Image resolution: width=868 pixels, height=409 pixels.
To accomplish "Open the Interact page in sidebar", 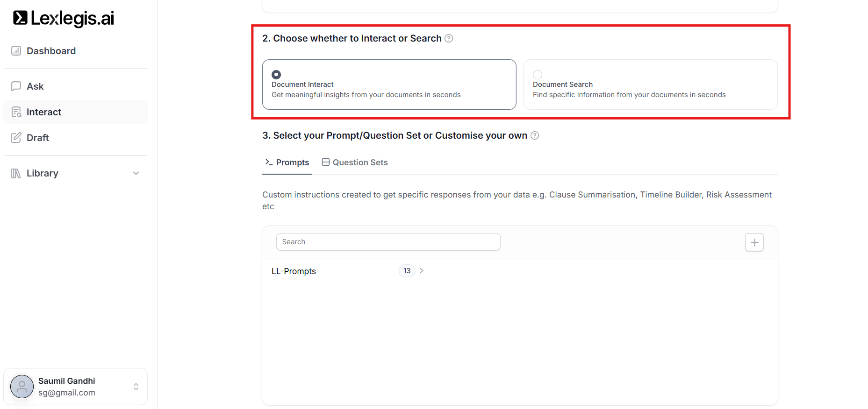I will coord(44,112).
